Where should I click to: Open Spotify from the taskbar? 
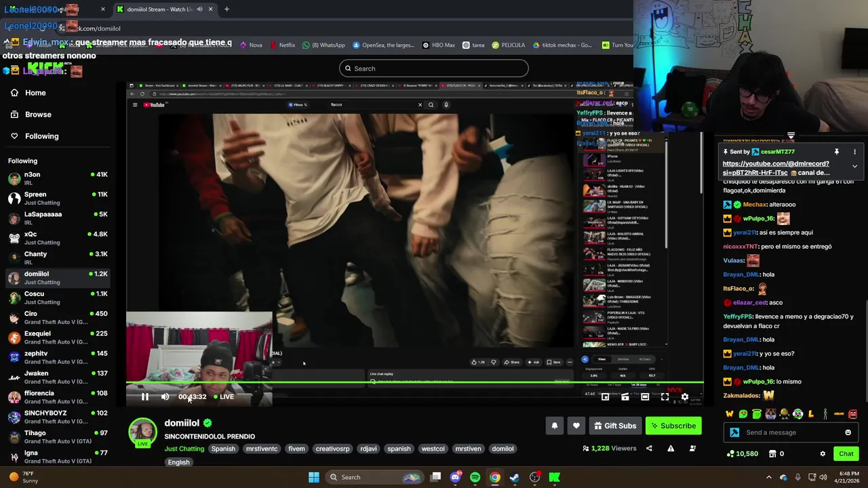click(475, 477)
